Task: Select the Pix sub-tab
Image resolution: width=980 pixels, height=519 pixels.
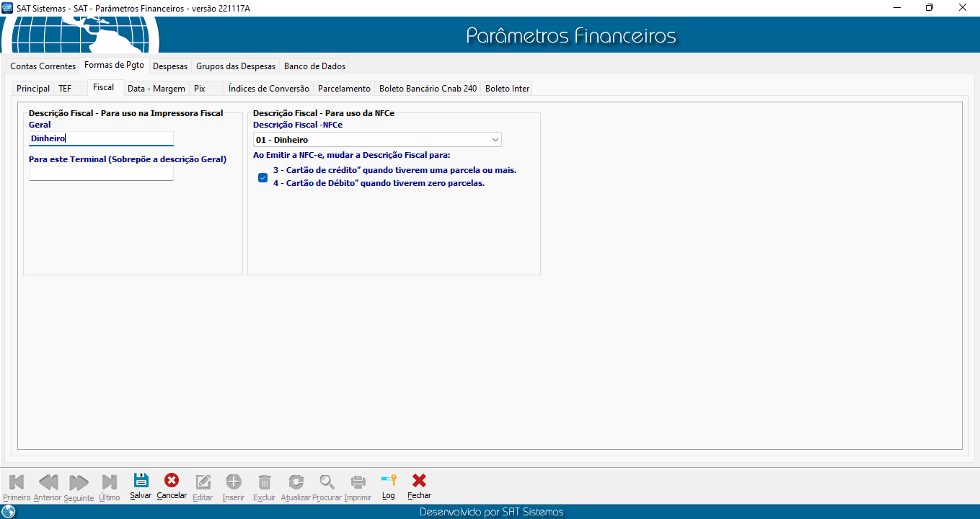Action: 200,89
